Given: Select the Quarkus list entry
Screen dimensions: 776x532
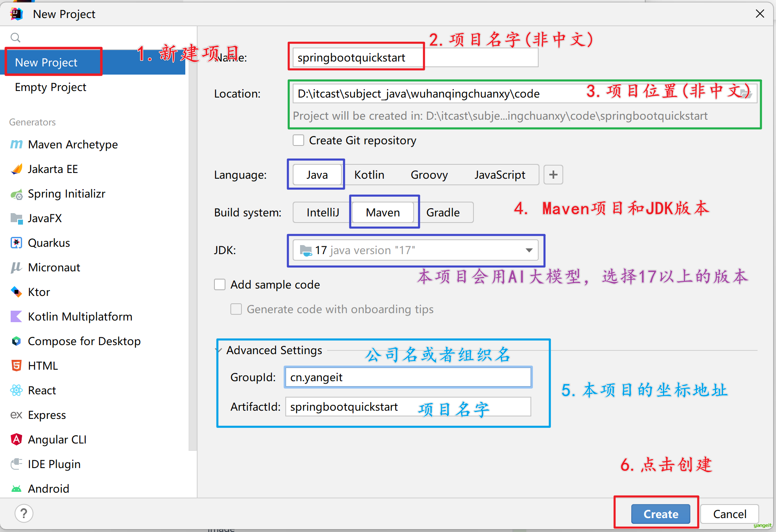Looking at the screenshot, I should (49, 243).
